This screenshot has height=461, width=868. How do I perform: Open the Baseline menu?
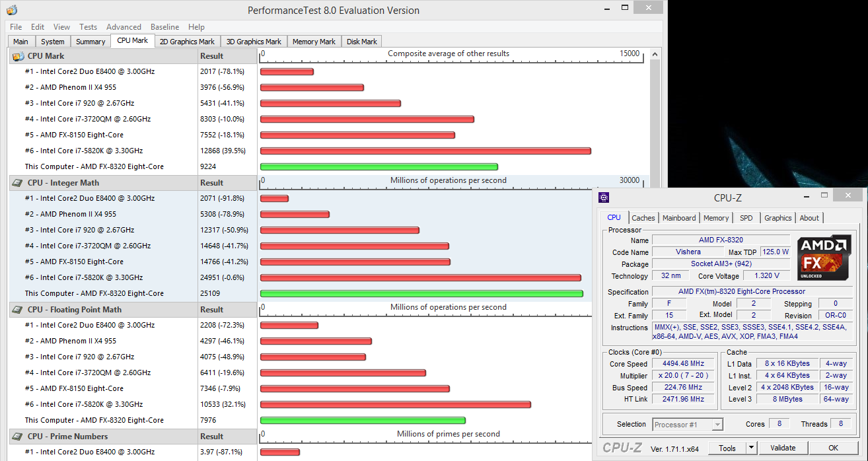(x=164, y=27)
